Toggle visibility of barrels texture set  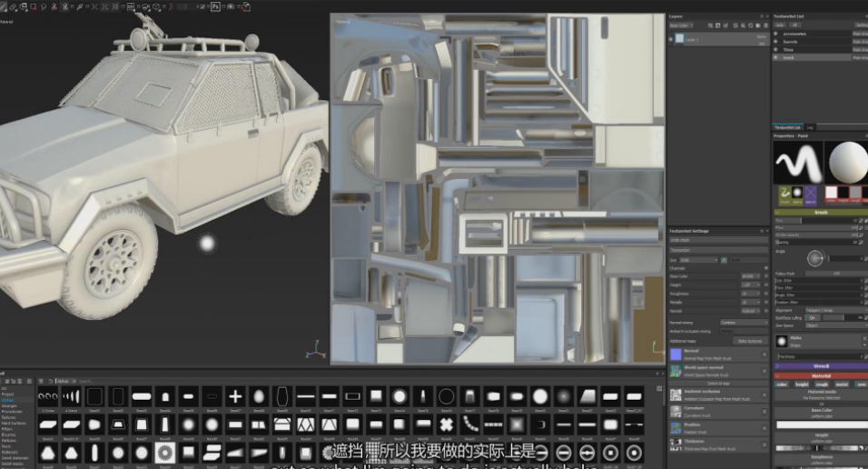tap(775, 42)
